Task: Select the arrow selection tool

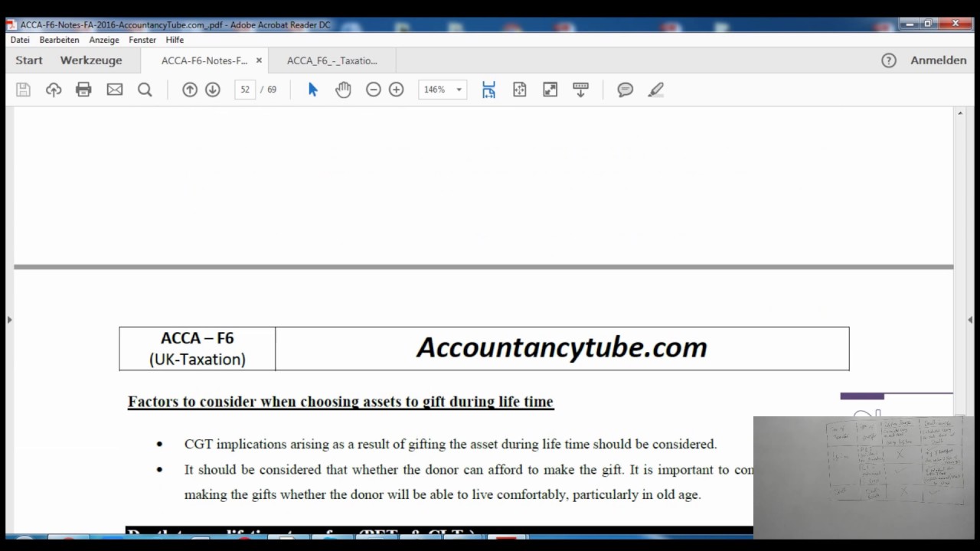Action: click(x=312, y=90)
